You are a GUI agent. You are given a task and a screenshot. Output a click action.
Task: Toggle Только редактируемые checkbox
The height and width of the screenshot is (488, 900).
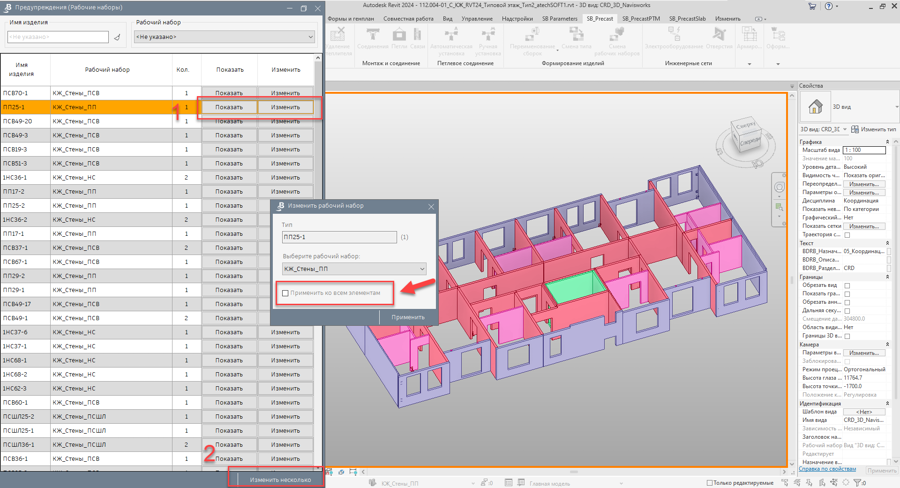pos(709,483)
